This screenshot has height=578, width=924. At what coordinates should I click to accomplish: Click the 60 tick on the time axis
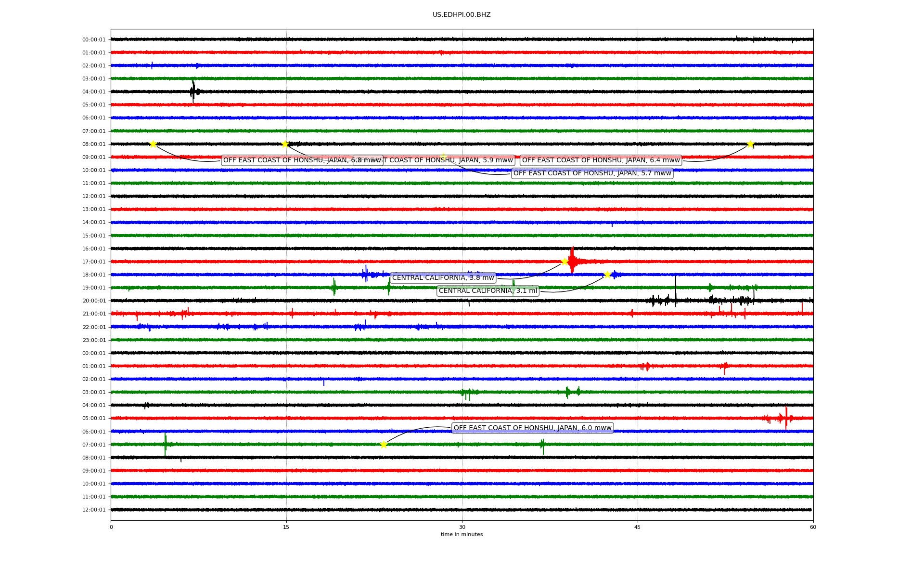pyautogui.click(x=813, y=527)
